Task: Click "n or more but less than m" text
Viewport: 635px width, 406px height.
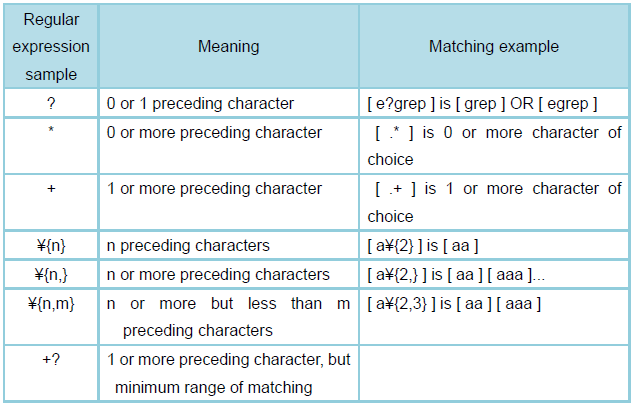Action: coord(228,303)
